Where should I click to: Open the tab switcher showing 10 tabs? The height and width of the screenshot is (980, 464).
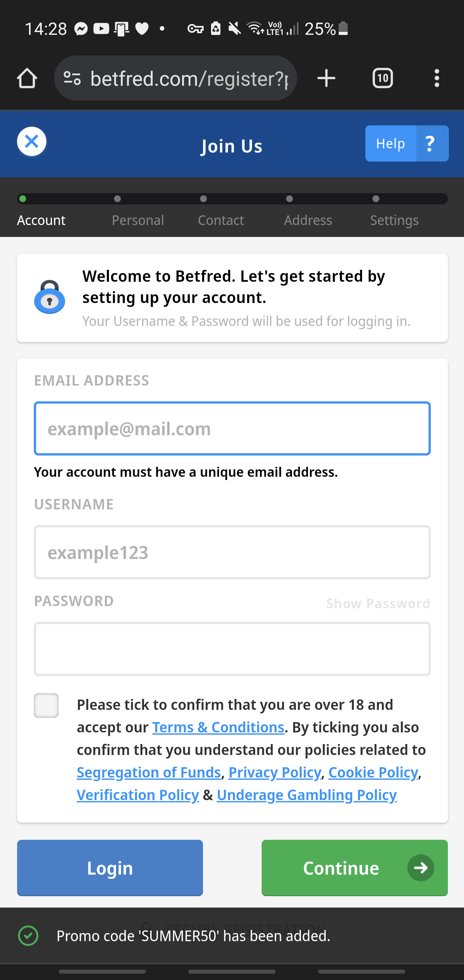tap(382, 78)
